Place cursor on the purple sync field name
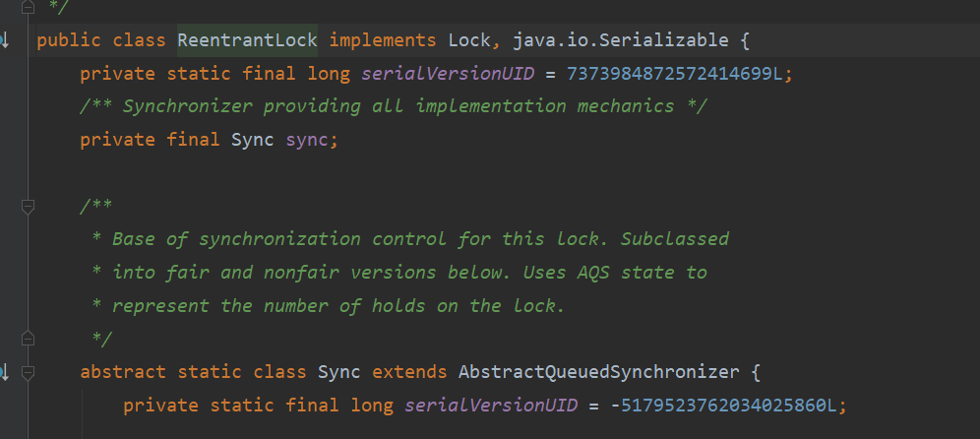This screenshot has width=980, height=439. pyautogui.click(x=307, y=140)
